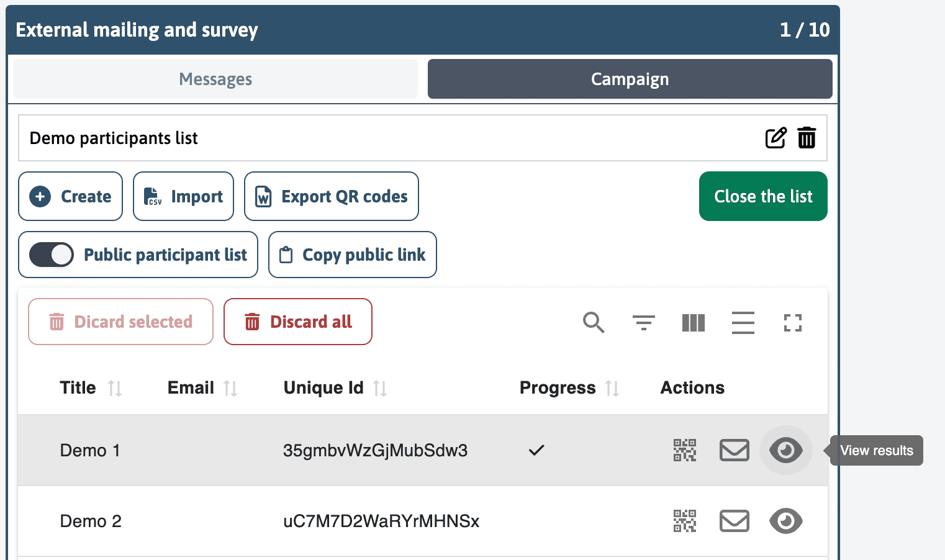The height and width of the screenshot is (560, 945).
Task: Show QR code for Demo 1
Action: [x=684, y=450]
